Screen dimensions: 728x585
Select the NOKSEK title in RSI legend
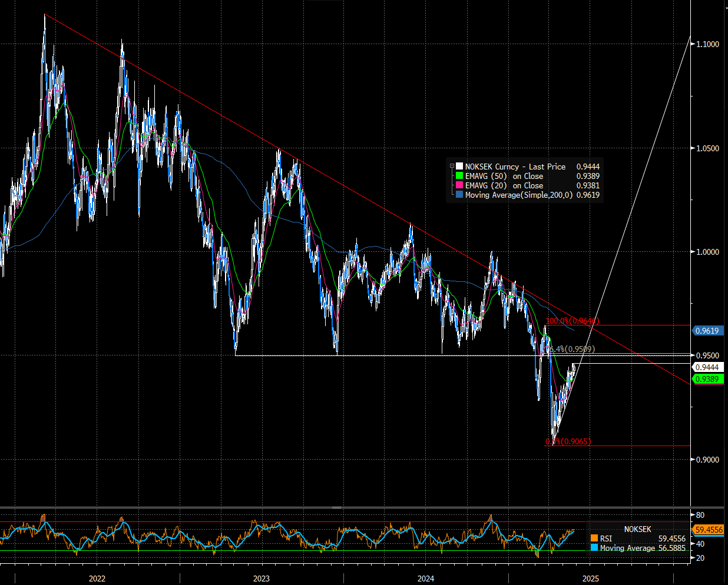(638, 529)
